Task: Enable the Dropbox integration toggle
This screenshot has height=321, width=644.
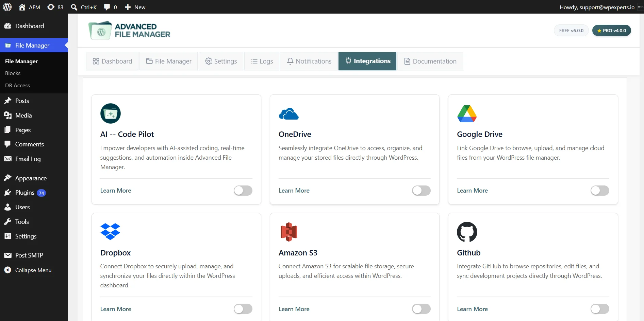Action: [x=243, y=309]
